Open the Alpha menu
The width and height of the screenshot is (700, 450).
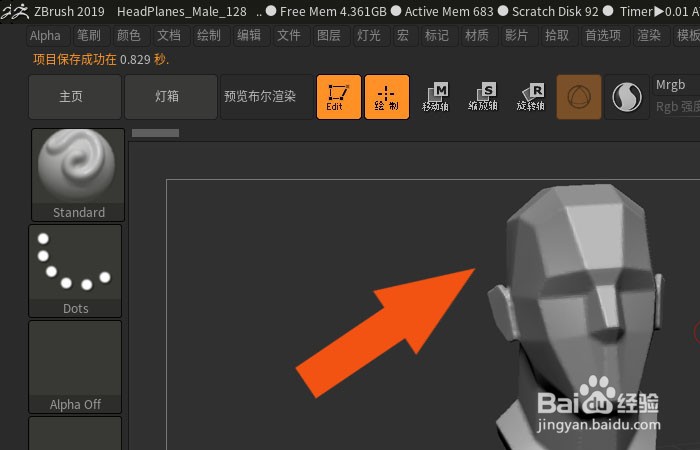coord(45,36)
